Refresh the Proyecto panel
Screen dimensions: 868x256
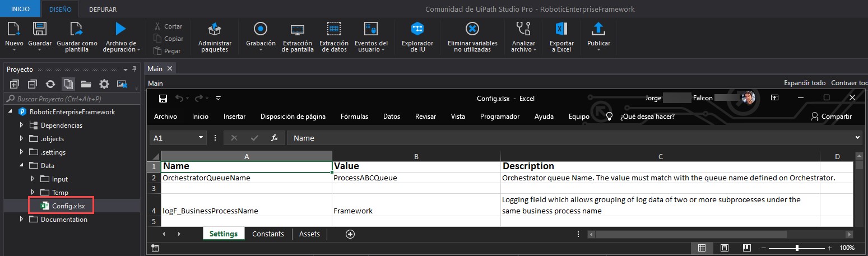point(50,84)
